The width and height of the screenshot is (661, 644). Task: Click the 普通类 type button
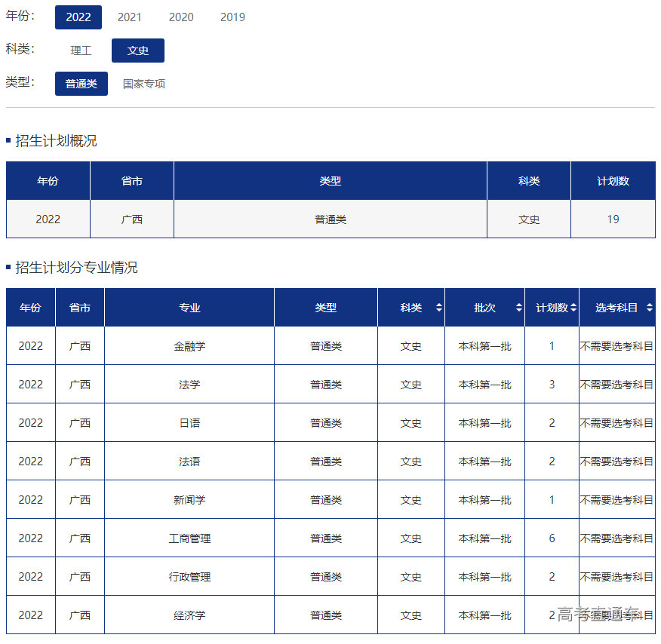pos(81,84)
